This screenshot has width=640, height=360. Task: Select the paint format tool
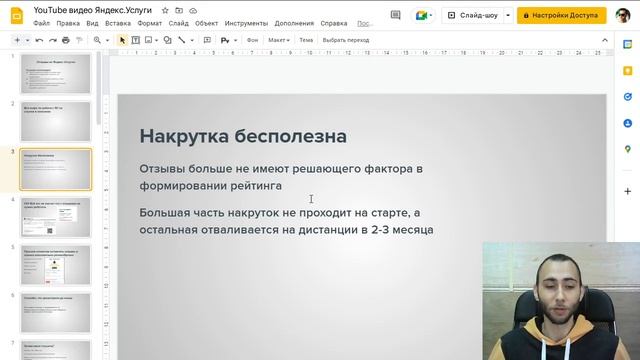(79, 40)
